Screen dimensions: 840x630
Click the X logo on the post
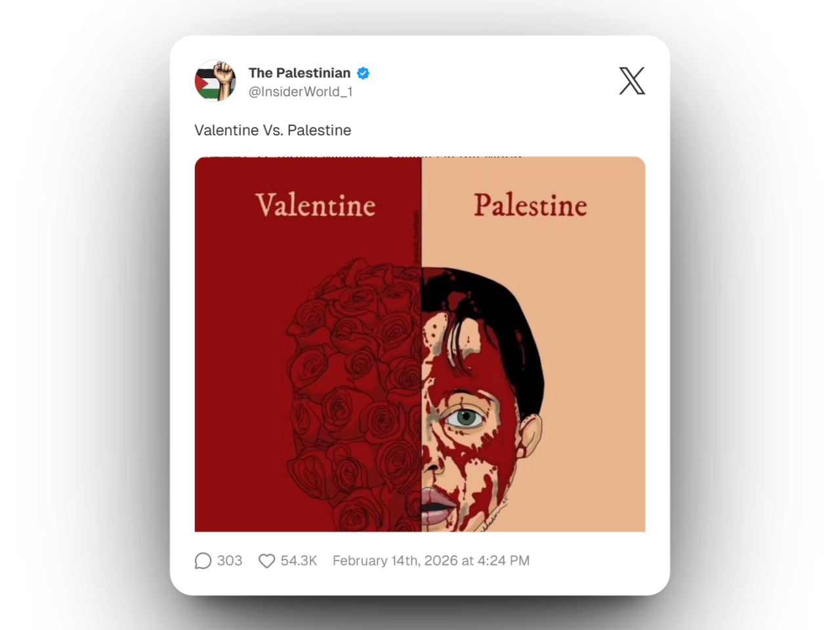click(632, 81)
